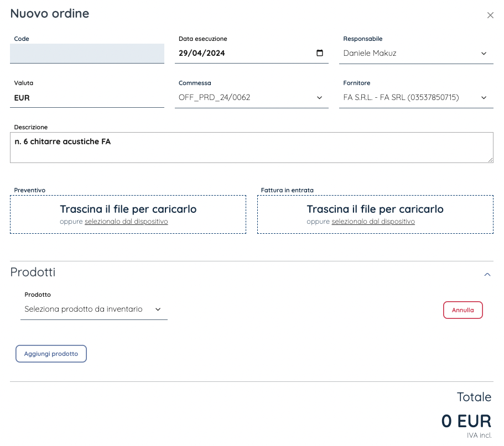
Task: Expand the Commessa dropdown
Action: click(x=251, y=98)
